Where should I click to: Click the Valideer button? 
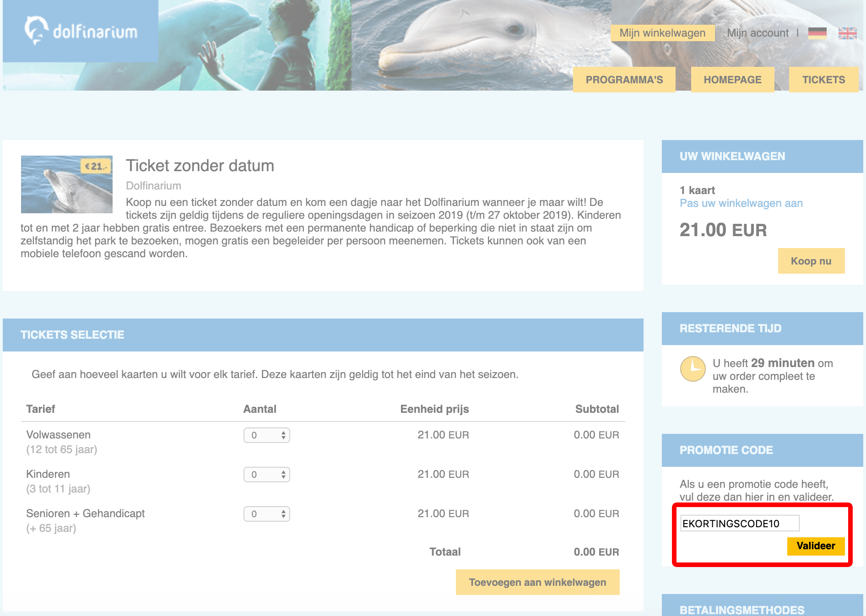click(x=816, y=546)
